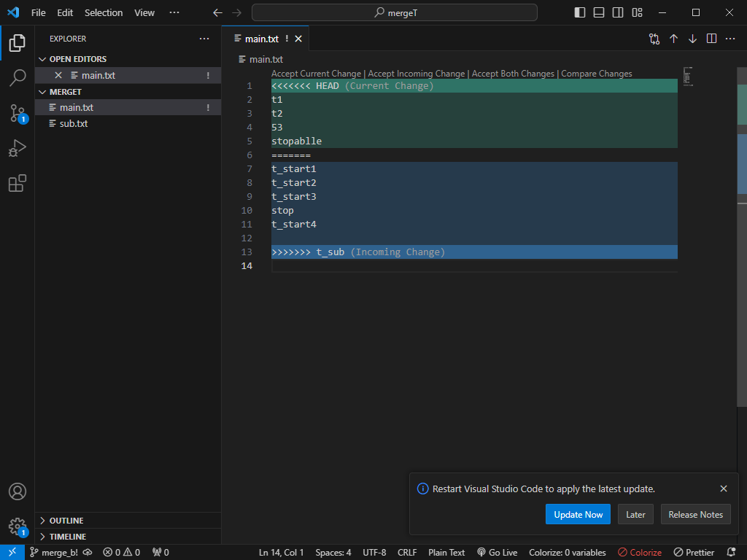Click the editor vertical scrollbar
Image resolution: width=747 pixels, height=560 pixels.
pyautogui.click(x=742, y=237)
